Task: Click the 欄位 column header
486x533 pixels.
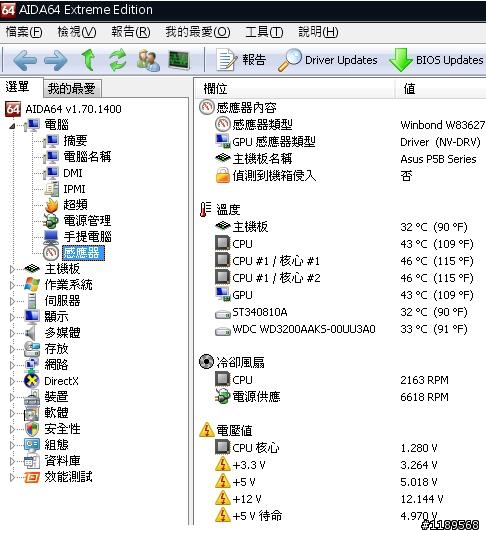Action: (295, 89)
